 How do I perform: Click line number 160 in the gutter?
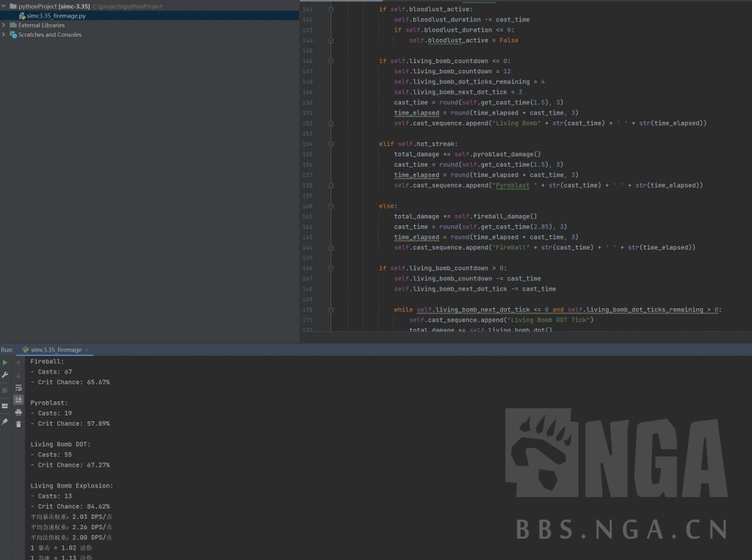pos(308,206)
